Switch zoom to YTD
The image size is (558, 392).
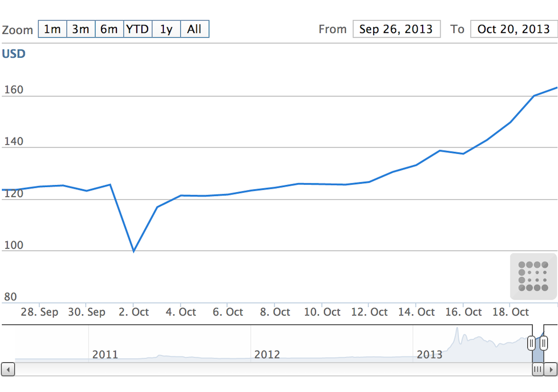[137, 29]
